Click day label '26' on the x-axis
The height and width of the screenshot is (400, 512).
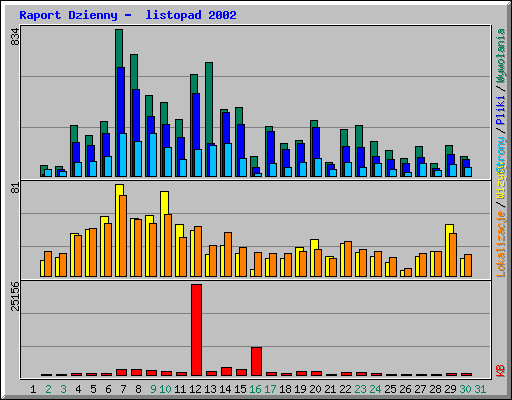point(405,389)
